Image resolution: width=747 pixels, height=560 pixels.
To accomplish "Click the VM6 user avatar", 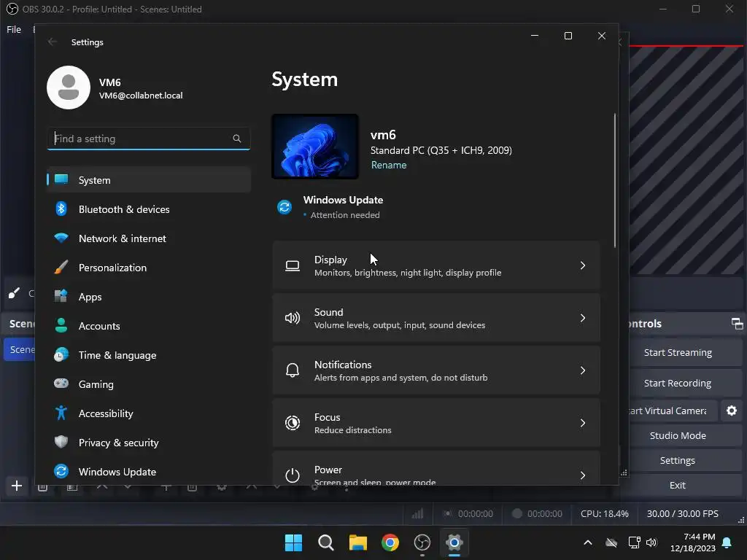I will coord(69,87).
